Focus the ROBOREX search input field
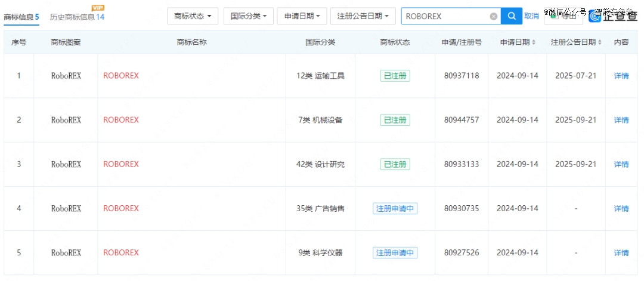This screenshot has height=281, width=644. tap(444, 16)
